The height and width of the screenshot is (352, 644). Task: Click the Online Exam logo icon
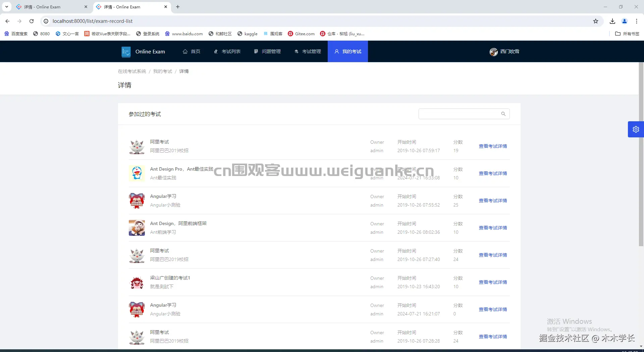[x=126, y=52]
